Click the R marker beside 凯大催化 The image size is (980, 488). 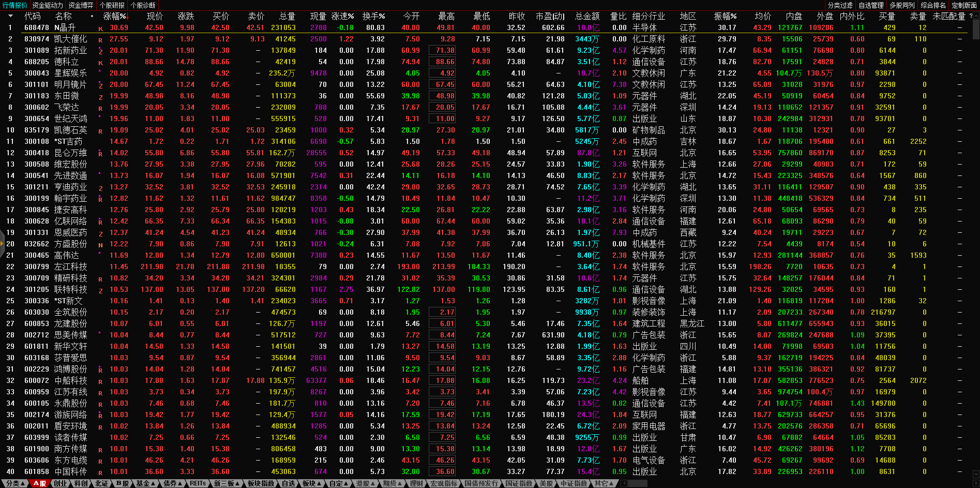pos(100,40)
